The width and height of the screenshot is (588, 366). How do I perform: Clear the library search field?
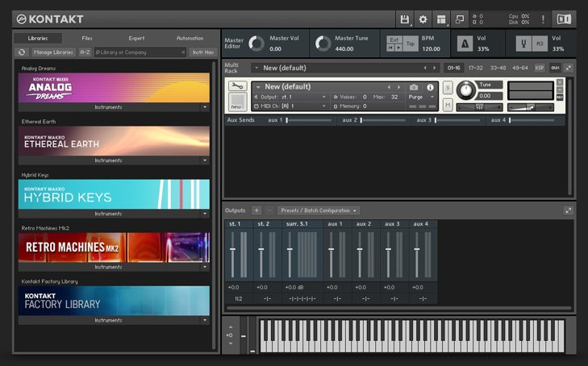183,52
